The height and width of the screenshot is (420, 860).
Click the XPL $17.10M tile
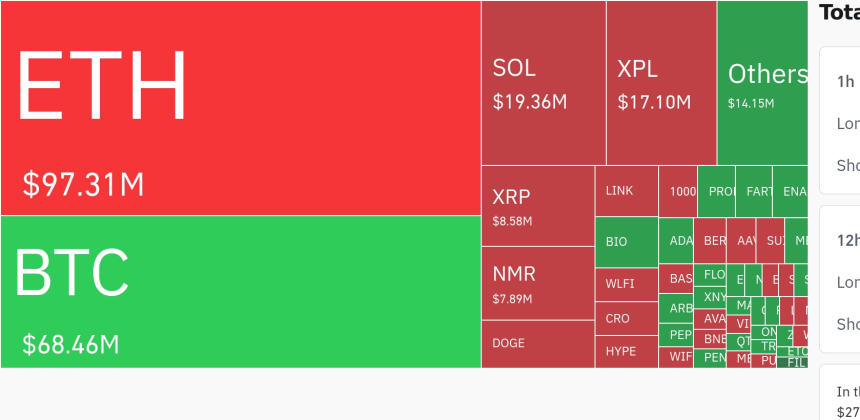coord(660,83)
